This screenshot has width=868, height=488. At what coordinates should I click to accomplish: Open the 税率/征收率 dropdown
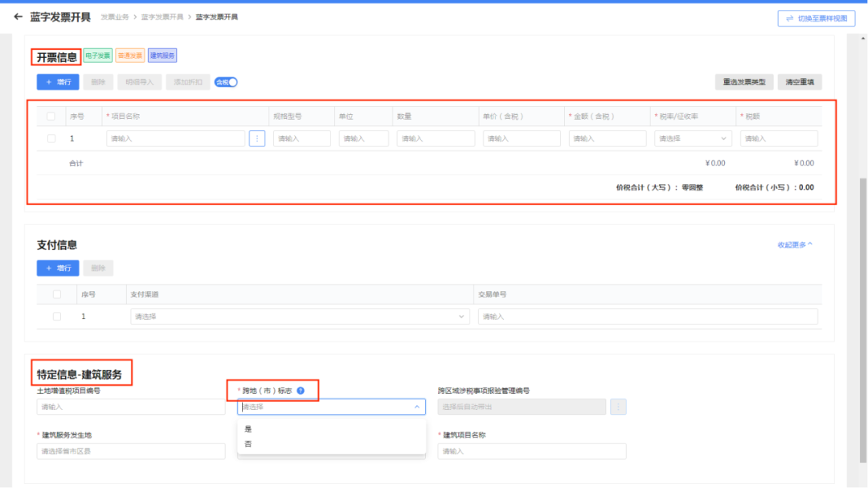pos(693,138)
